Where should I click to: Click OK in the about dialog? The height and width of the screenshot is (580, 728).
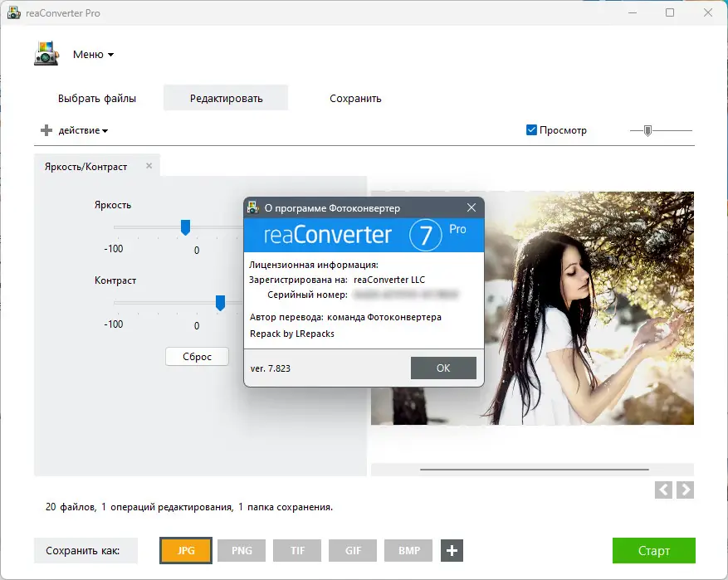tap(443, 368)
